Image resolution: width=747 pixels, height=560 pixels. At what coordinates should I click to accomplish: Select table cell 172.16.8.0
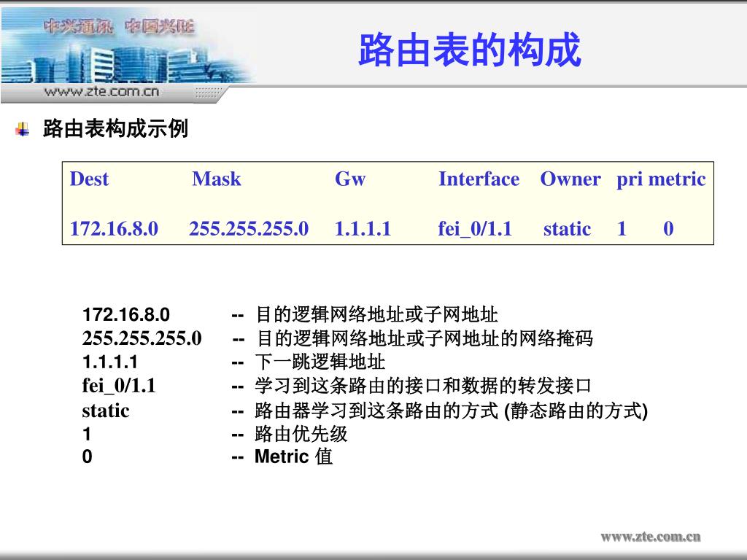coord(114,228)
